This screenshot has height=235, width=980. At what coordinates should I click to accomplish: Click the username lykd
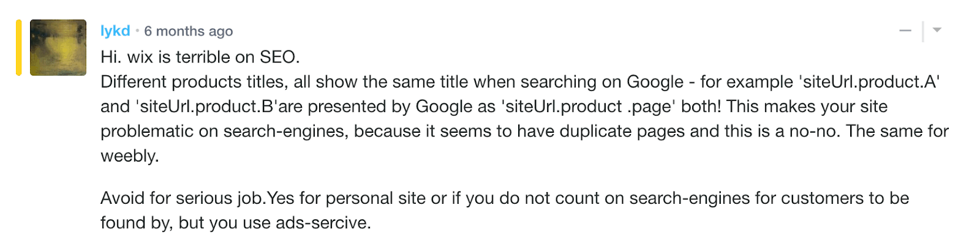click(x=115, y=31)
